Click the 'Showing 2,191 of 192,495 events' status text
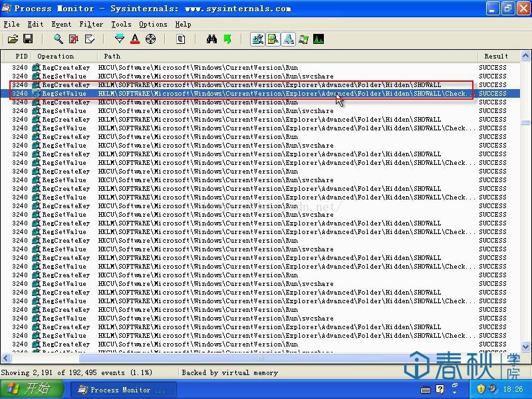The height and width of the screenshot is (399, 532). coord(76,372)
